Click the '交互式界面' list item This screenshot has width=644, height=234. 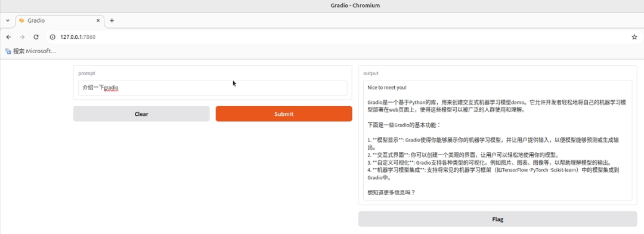point(463,155)
